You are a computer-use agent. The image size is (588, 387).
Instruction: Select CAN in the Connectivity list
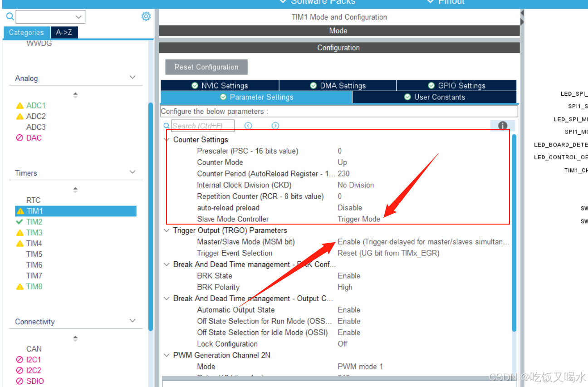[34, 349]
